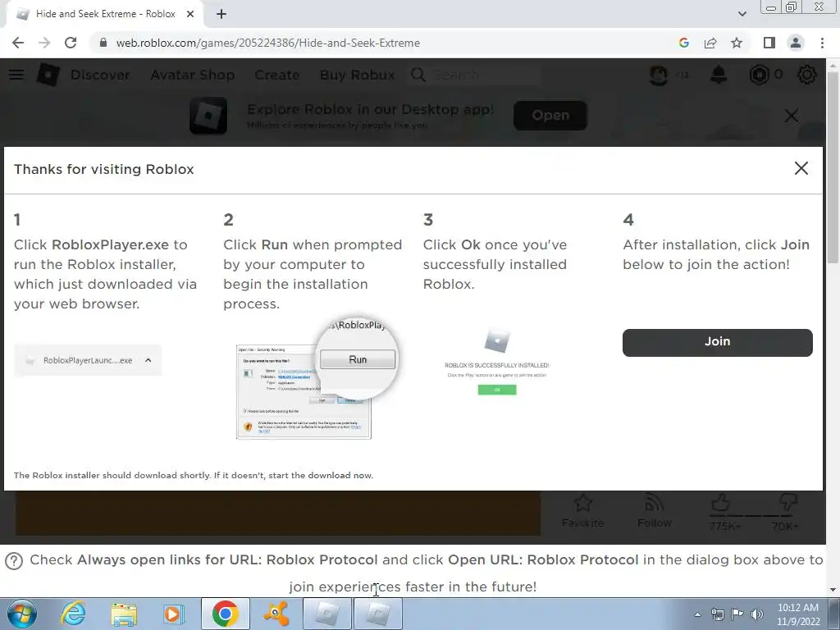Click the Run button illustration
Image resolution: width=840 pixels, height=630 pixels.
pos(358,359)
